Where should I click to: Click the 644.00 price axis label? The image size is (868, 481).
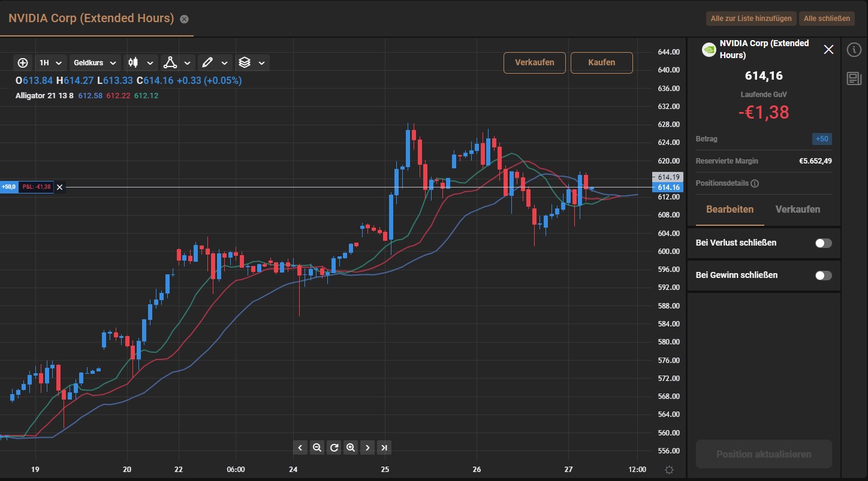tap(668, 52)
